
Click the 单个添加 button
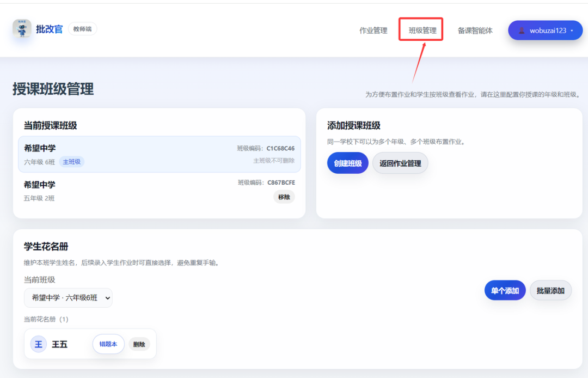point(505,290)
